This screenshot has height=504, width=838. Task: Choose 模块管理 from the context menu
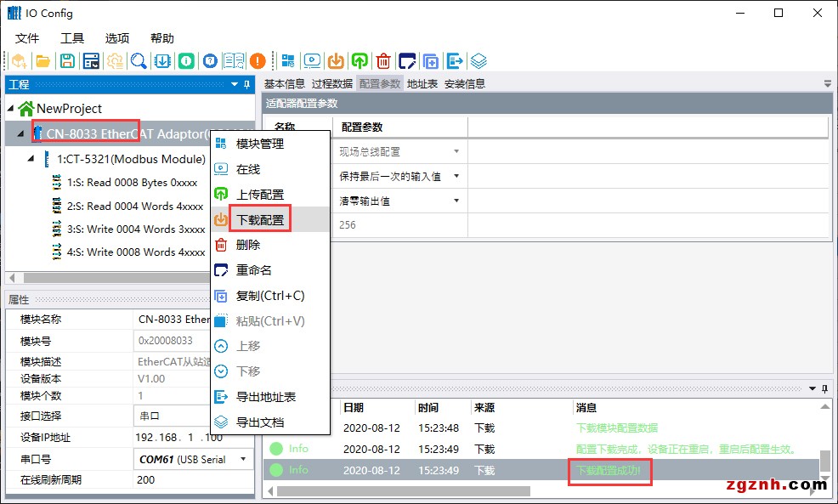coord(260,144)
